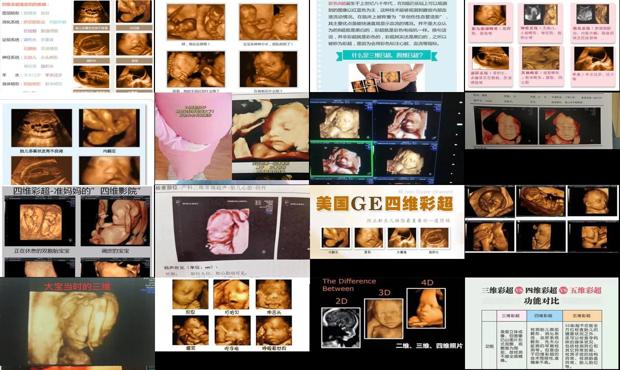Screen dimensions: 620x370
Task: Open the article thumbnail with teal 什么是三维彩超 banner
Action: (x=387, y=46)
